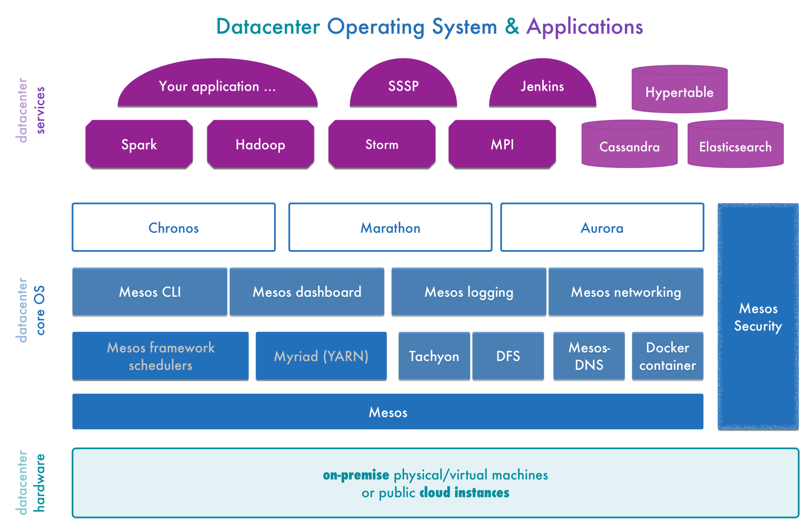The image size is (808, 532).
Task: Click the Jenkins dome shape
Action: (x=542, y=83)
